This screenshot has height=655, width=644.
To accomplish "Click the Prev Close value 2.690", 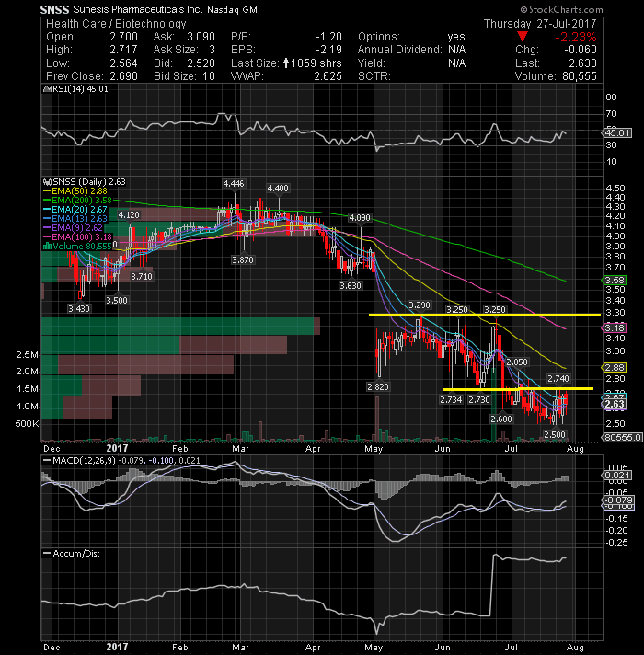I will [123, 76].
